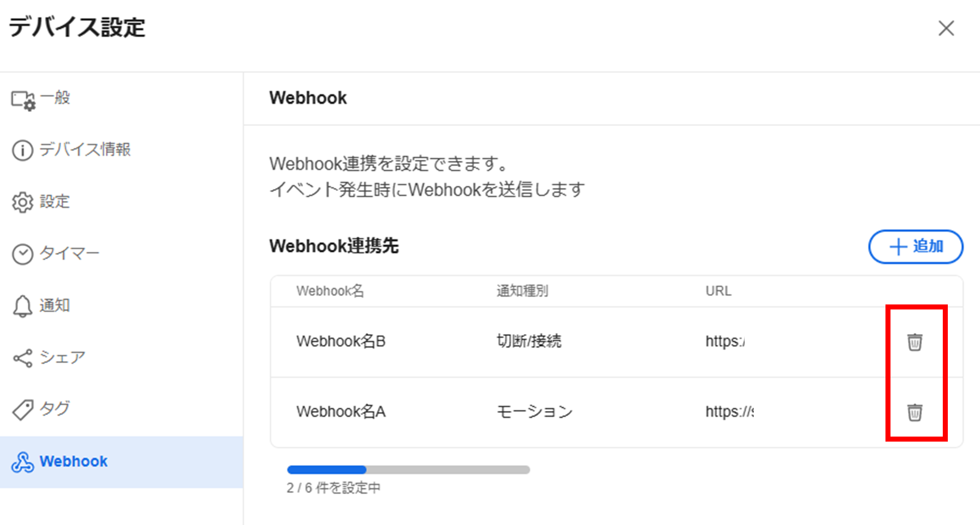Click the 2/6 webhook usage progress bar
980x525 pixels.
[x=408, y=470]
